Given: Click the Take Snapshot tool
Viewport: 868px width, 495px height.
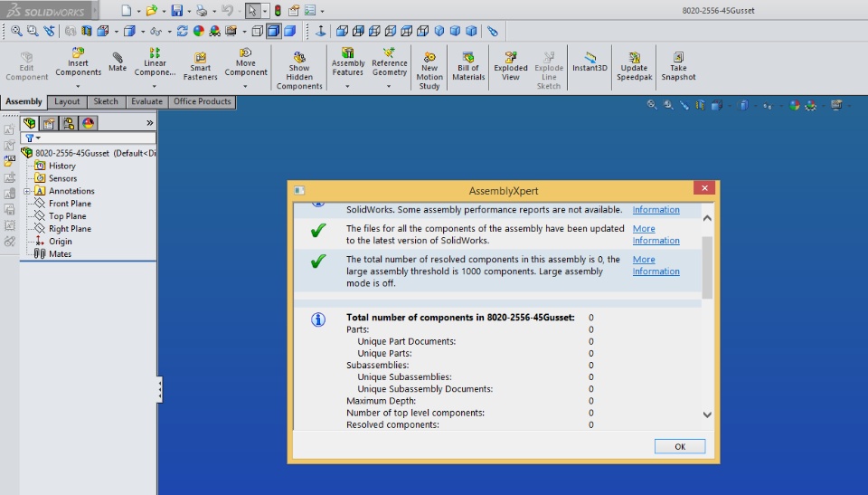Looking at the screenshot, I should pos(678,66).
